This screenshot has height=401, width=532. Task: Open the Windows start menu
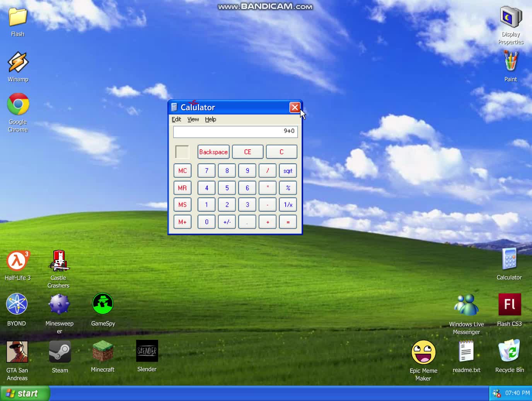click(24, 393)
